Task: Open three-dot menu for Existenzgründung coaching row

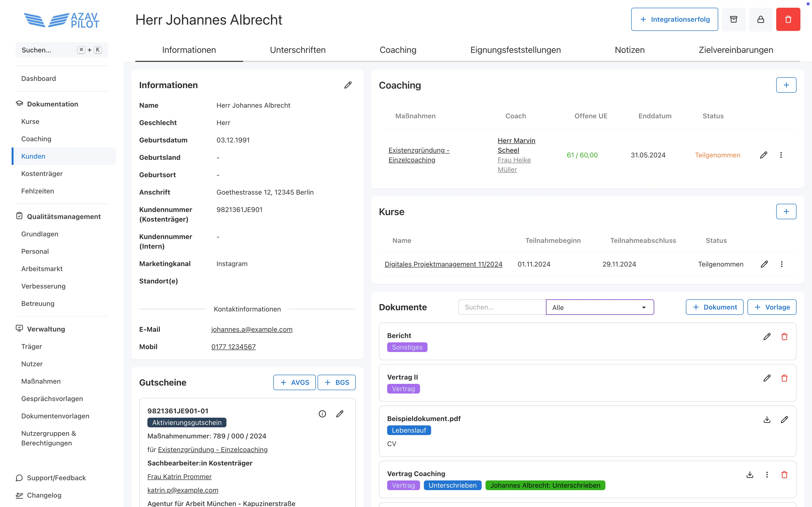Action: click(781, 155)
